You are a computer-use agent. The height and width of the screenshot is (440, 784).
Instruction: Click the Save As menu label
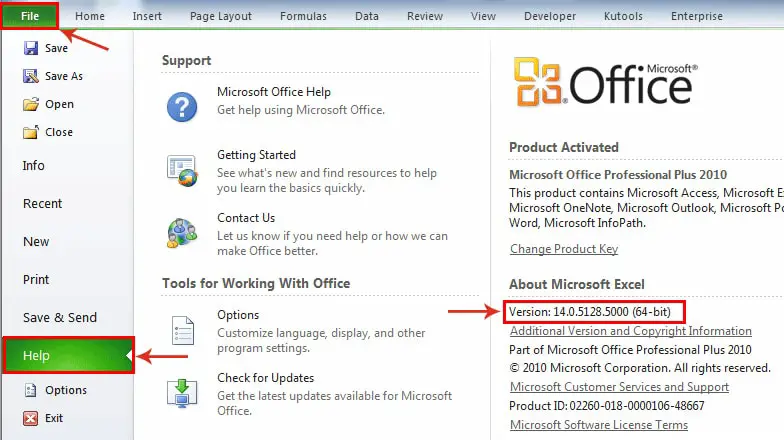64,76
